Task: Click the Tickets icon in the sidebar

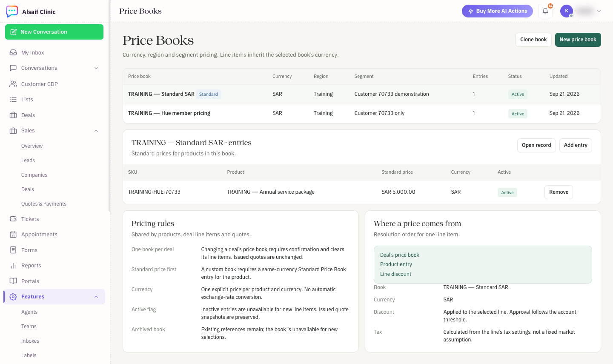Action: (13, 219)
